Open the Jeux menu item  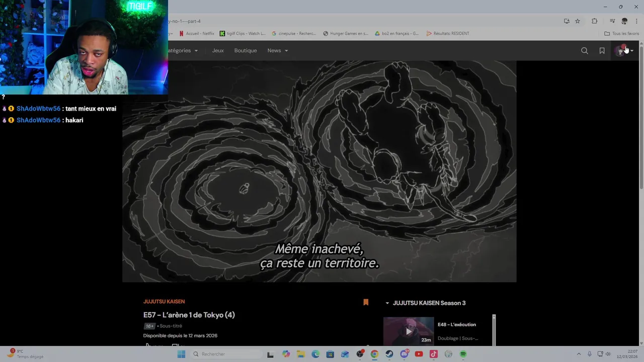click(x=218, y=51)
